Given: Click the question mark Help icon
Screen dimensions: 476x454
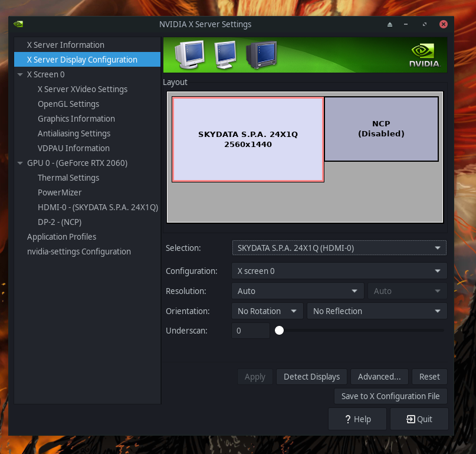Looking at the screenshot, I should 348,419.
